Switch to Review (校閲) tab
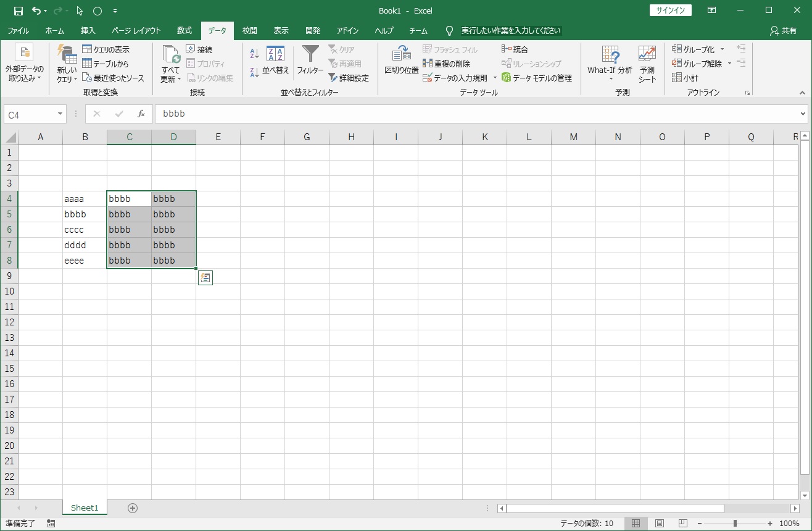The height and width of the screenshot is (531, 812). click(x=250, y=30)
